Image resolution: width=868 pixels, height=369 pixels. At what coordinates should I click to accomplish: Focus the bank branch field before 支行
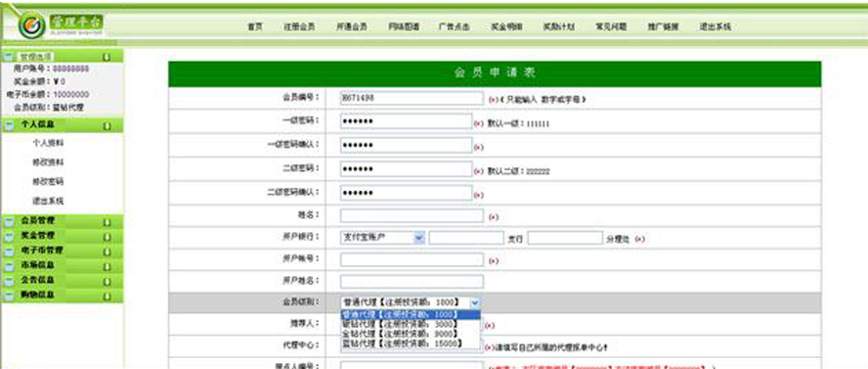466,238
